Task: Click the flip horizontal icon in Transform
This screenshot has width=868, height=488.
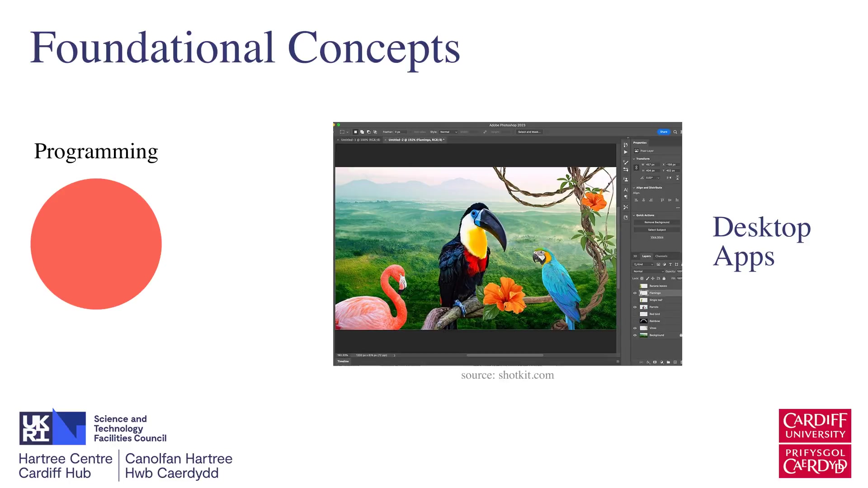Action: point(669,178)
